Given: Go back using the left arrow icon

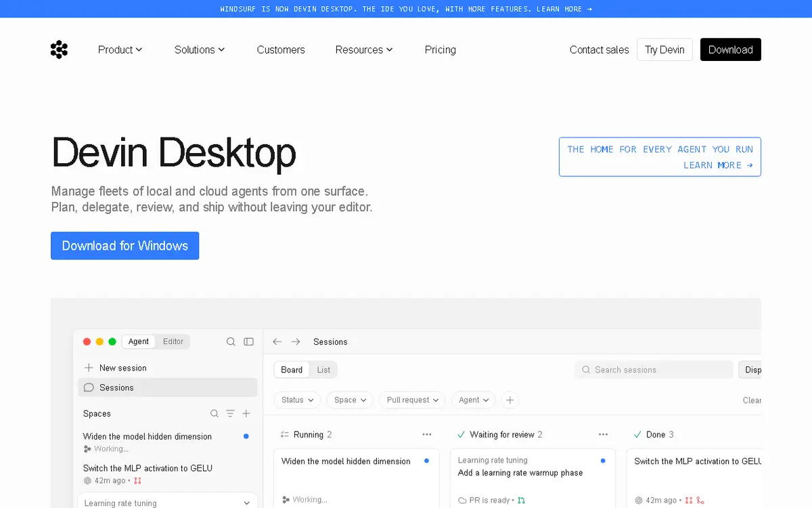Looking at the screenshot, I should tap(277, 342).
